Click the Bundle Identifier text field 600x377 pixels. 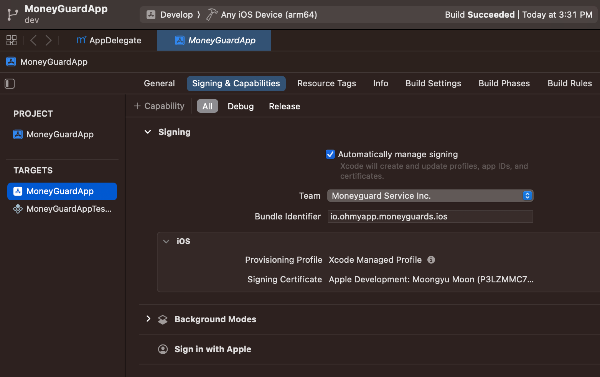pyautogui.click(x=430, y=217)
